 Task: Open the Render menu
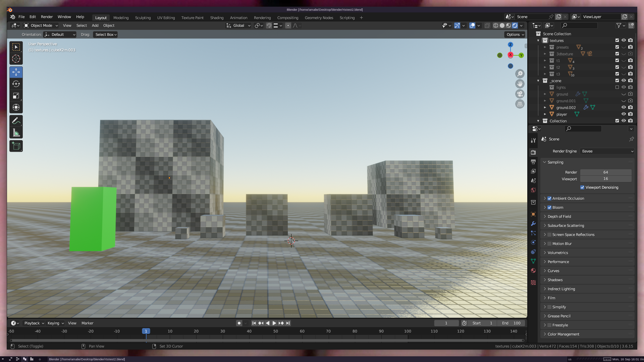point(47,17)
